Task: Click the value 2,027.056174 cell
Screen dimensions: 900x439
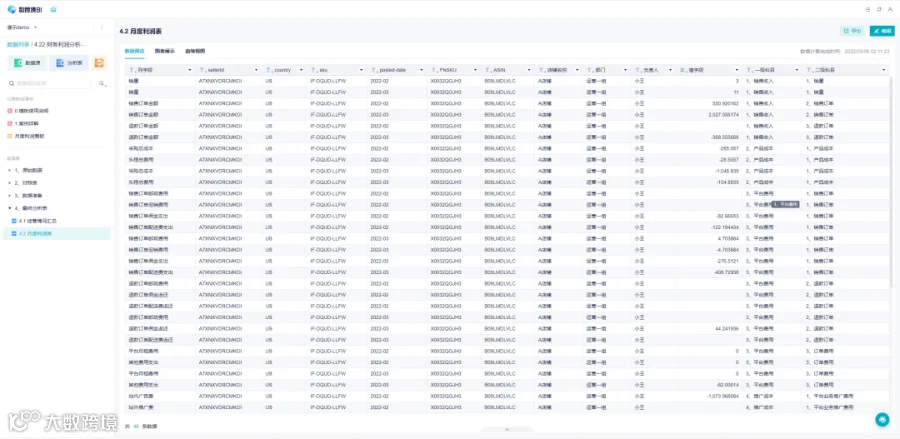Action: (x=723, y=115)
